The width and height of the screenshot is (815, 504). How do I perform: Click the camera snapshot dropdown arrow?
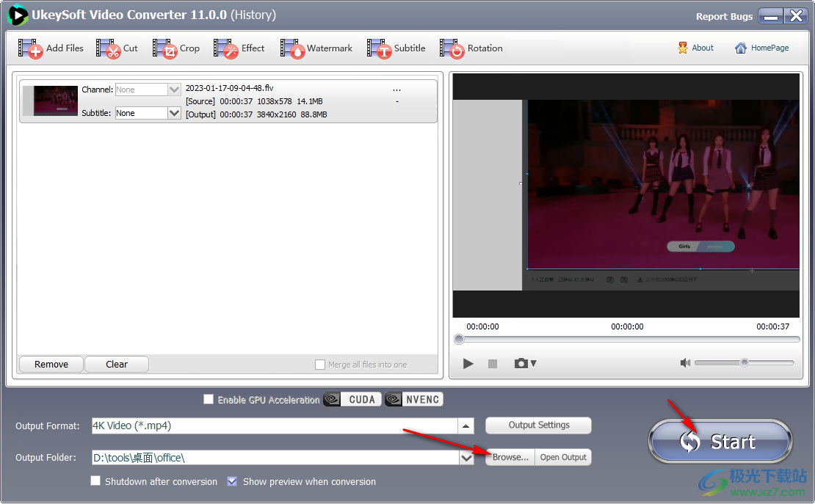(x=533, y=364)
